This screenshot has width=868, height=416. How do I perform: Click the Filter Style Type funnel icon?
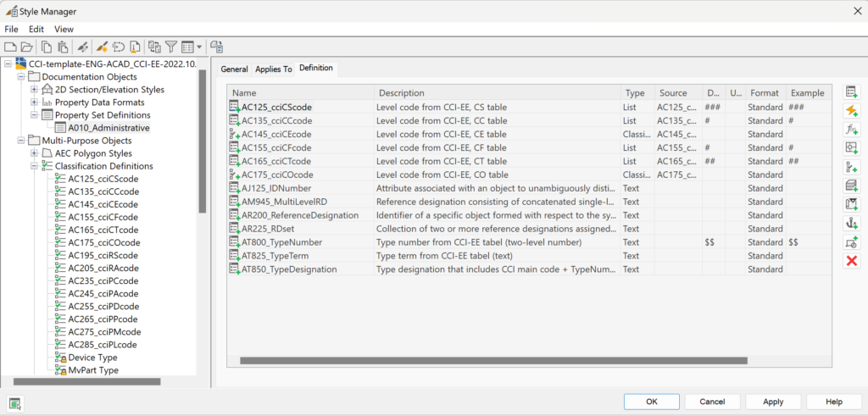pyautogui.click(x=171, y=47)
